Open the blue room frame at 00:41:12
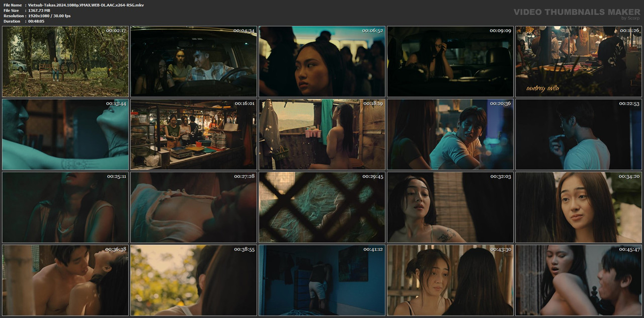The image size is (644, 318). pyautogui.click(x=322, y=280)
